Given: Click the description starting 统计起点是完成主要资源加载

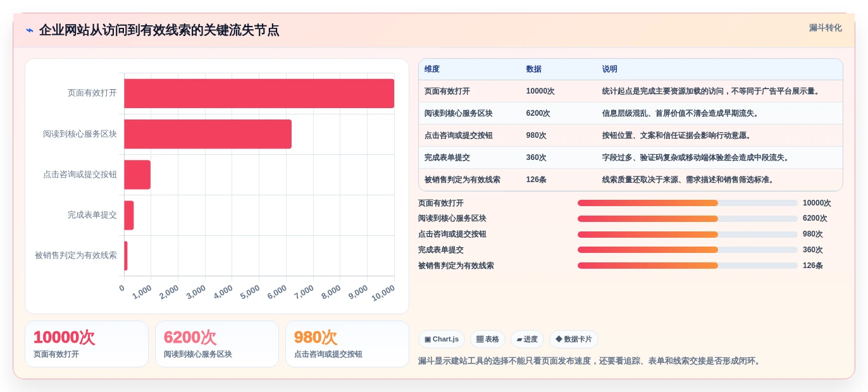Looking at the screenshot, I should [x=712, y=91].
